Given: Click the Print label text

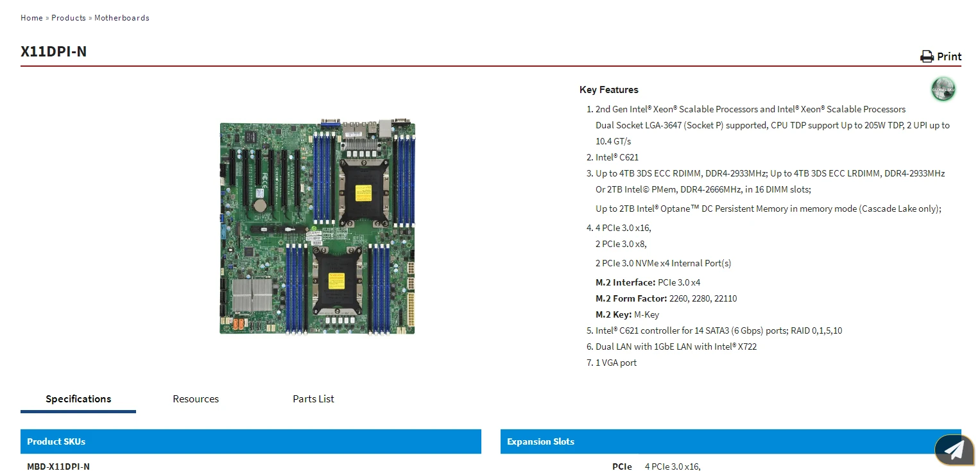Looking at the screenshot, I should 948,56.
